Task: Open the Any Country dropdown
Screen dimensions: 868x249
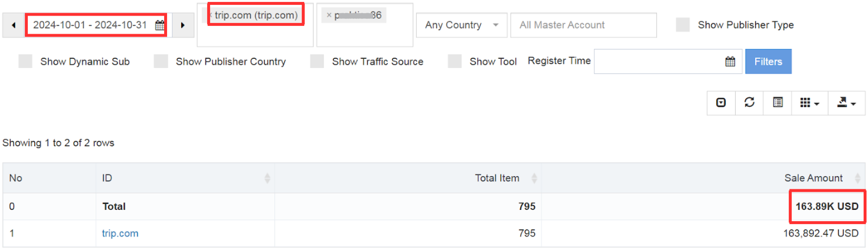Action: pos(462,25)
